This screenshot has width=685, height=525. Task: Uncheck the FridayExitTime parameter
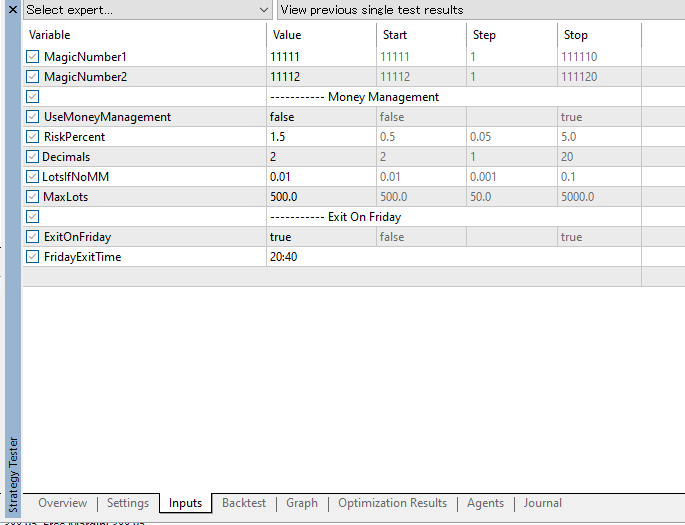point(33,257)
